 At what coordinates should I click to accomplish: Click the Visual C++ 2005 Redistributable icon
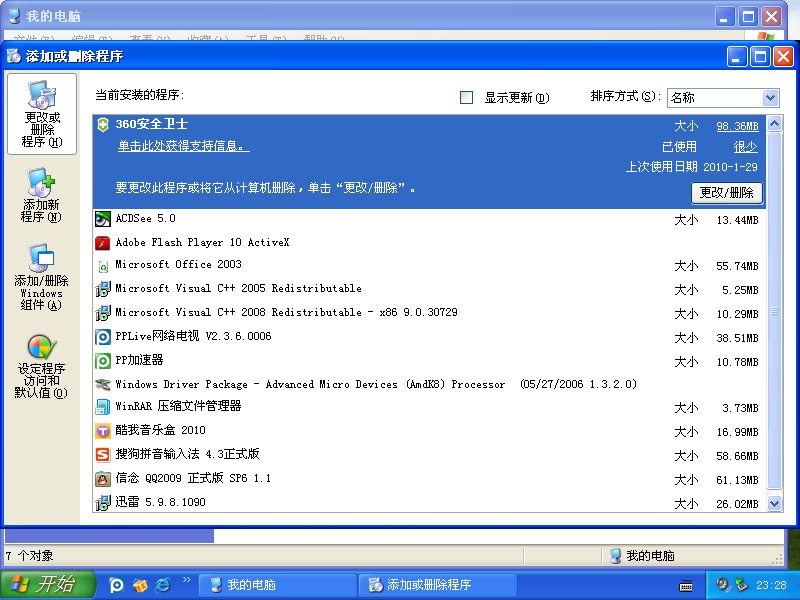pos(103,289)
